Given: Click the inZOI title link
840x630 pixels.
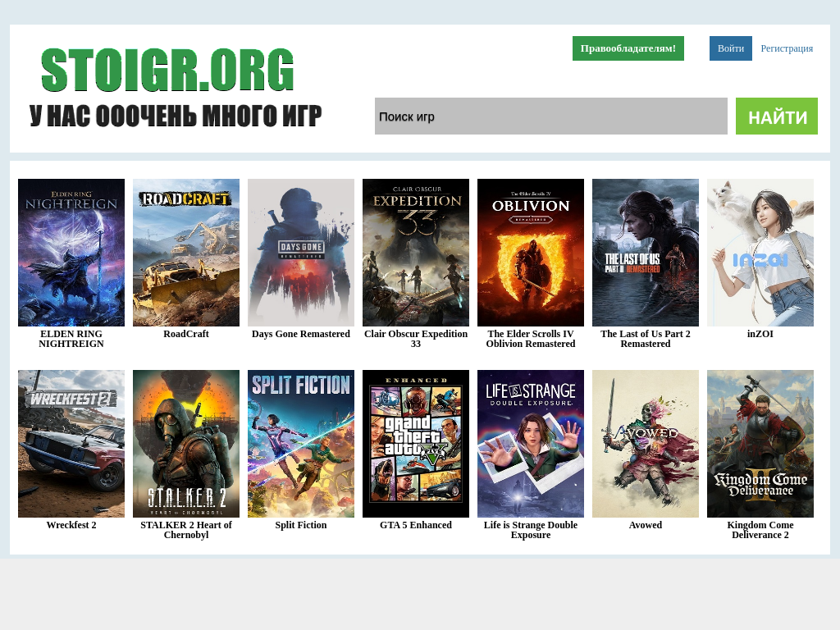Looking at the screenshot, I should tap(760, 334).
